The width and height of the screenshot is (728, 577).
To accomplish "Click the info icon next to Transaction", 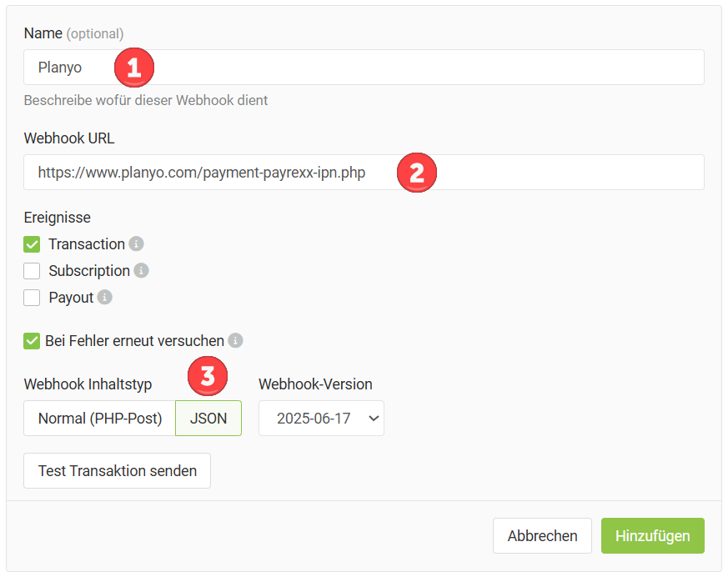I will (x=136, y=243).
